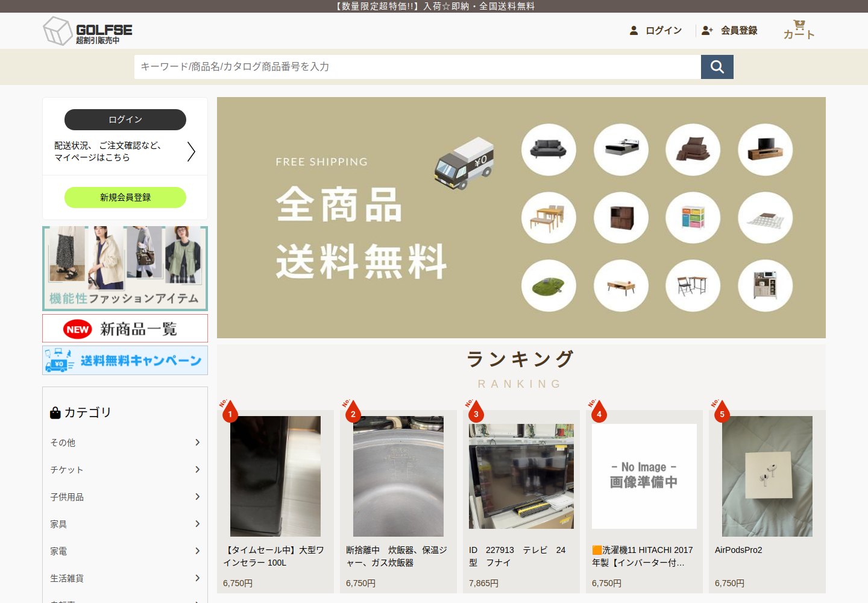The width and height of the screenshot is (868, 603).
Task: Expand the 家具 category
Action: [125, 524]
